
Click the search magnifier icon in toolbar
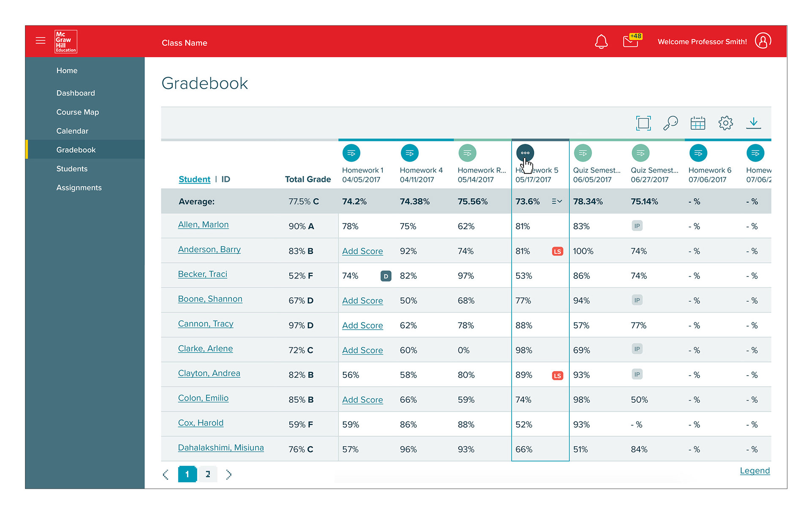670,123
